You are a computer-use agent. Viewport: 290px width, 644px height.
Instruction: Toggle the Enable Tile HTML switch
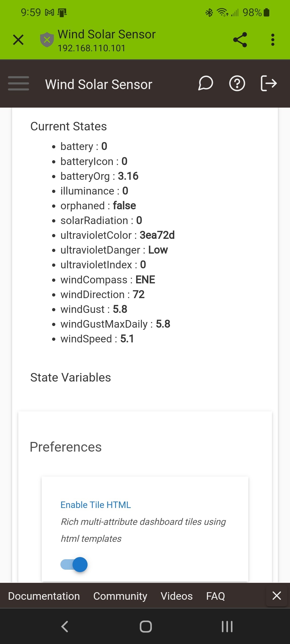pyautogui.click(x=74, y=564)
